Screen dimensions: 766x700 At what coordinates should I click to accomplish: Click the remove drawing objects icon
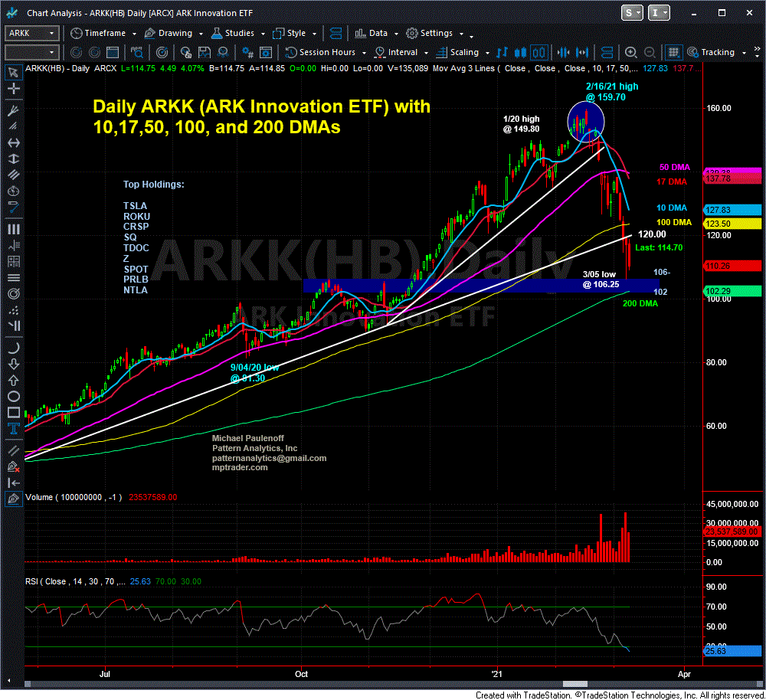pyautogui.click(x=13, y=467)
